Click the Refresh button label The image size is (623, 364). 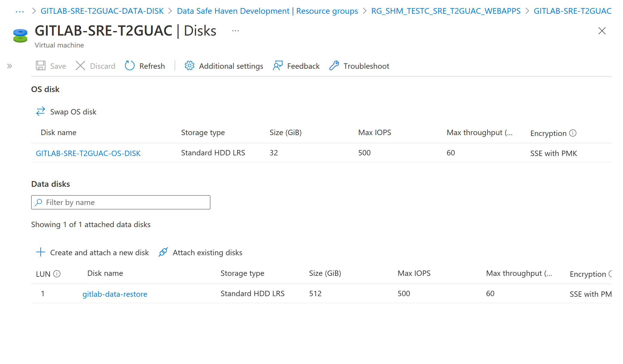click(x=152, y=66)
